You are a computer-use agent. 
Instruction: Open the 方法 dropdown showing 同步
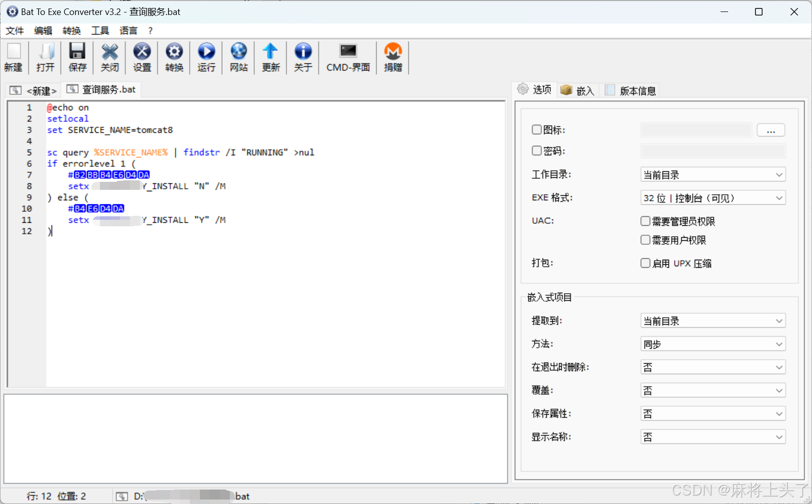[713, 344]
